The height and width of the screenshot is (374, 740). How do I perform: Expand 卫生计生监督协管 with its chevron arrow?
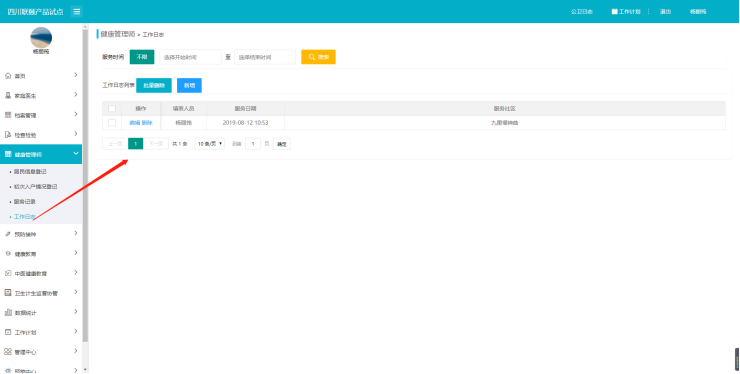click(x=76, y=292)
